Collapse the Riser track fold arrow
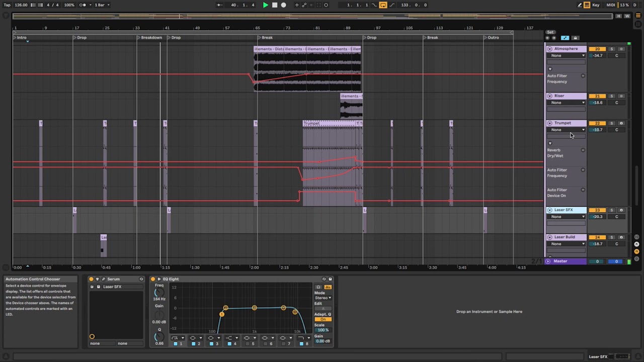The height and width of the screenshot is (362, 644). (x=549, y=96)
